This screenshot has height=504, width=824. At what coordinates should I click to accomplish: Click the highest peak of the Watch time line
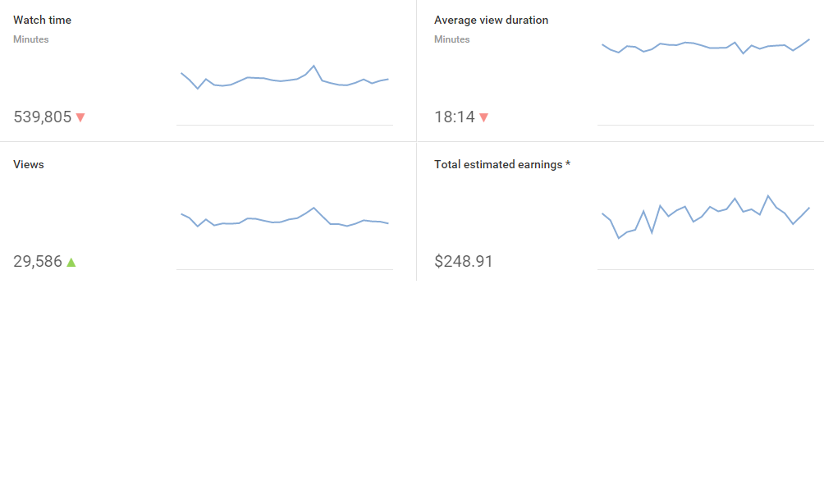click(314, 66)
